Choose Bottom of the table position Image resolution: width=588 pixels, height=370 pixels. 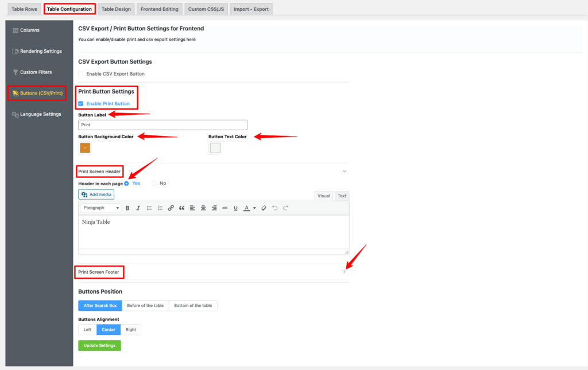coord(193,306)
